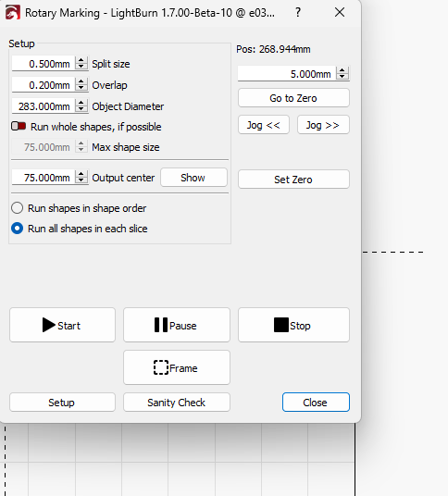
Task: Open the question mark help button
Action: (x=298, y=13)
